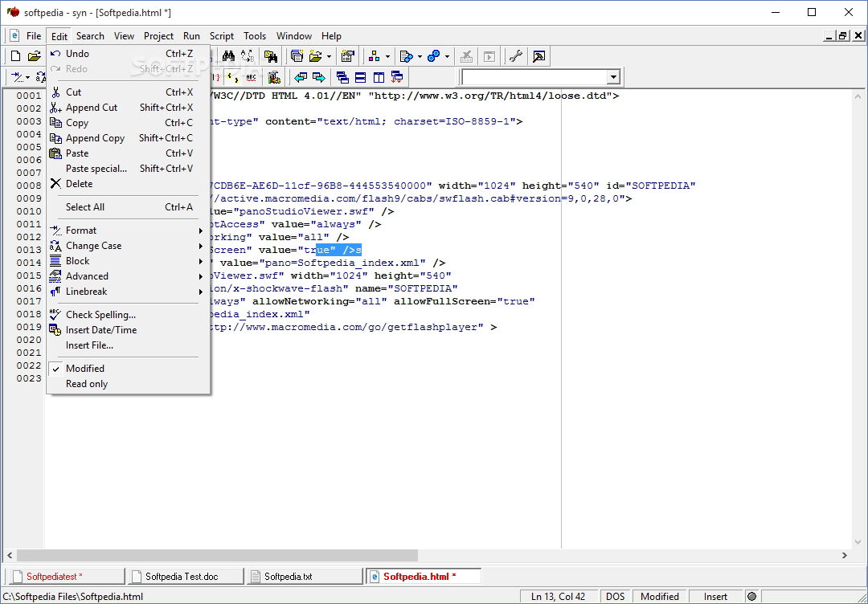Click the Find in Files icon

pyautogui.click(x=271, y=56)
